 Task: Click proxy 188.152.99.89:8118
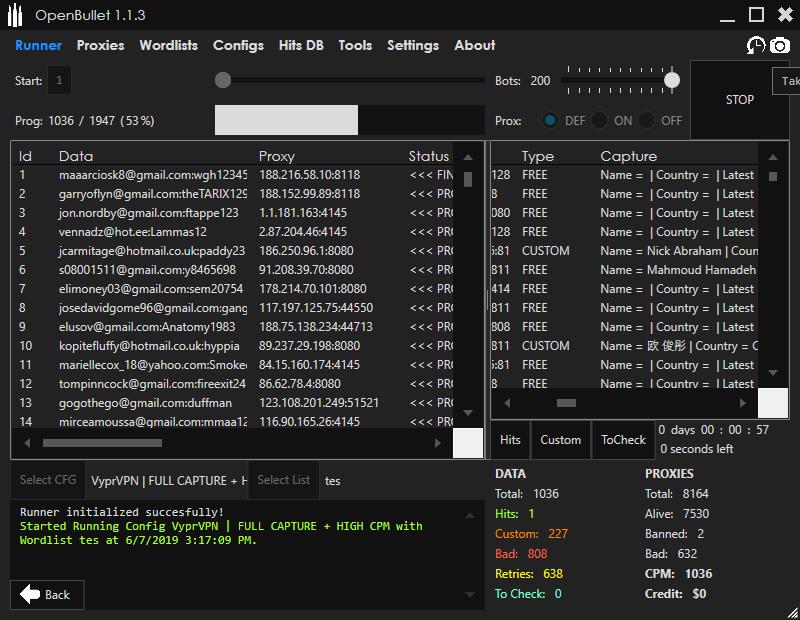click(x=309, y=194)
